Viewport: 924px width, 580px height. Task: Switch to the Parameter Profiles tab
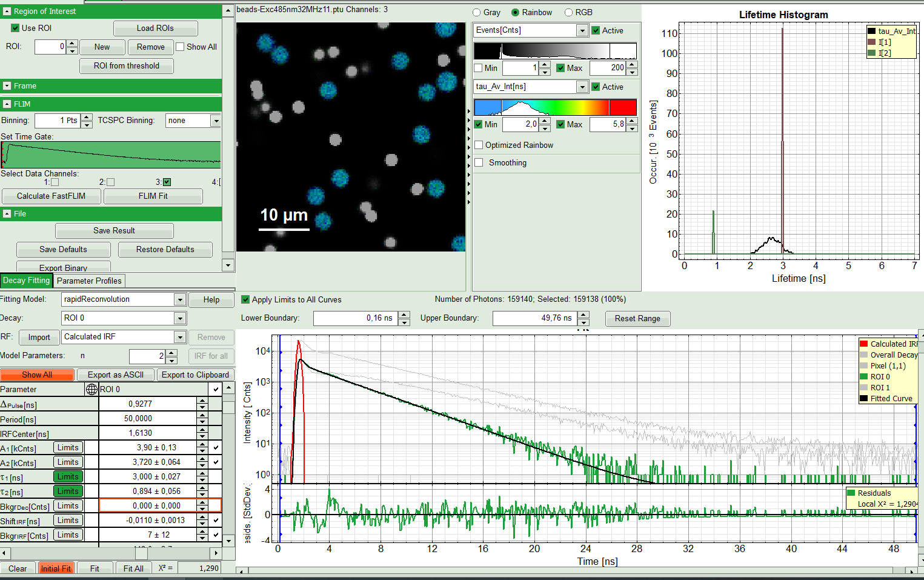pos(89,281)
